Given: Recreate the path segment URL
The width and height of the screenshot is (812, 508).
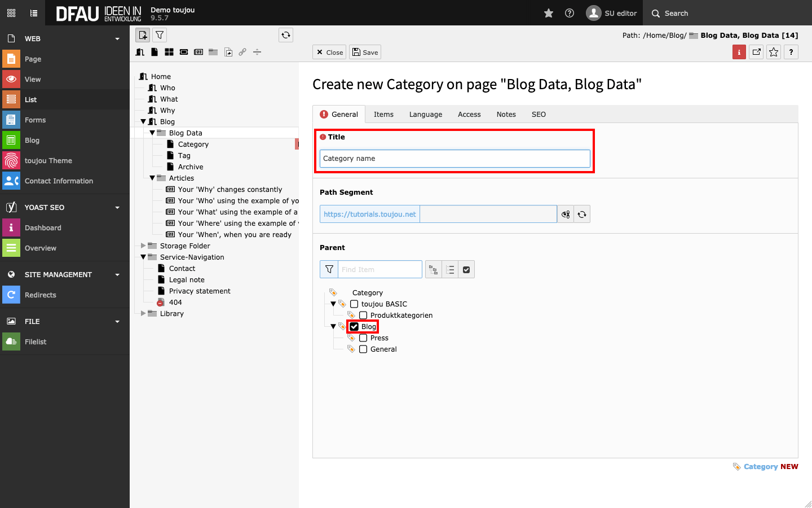Looking at the screenshot, I should (582, 214).
